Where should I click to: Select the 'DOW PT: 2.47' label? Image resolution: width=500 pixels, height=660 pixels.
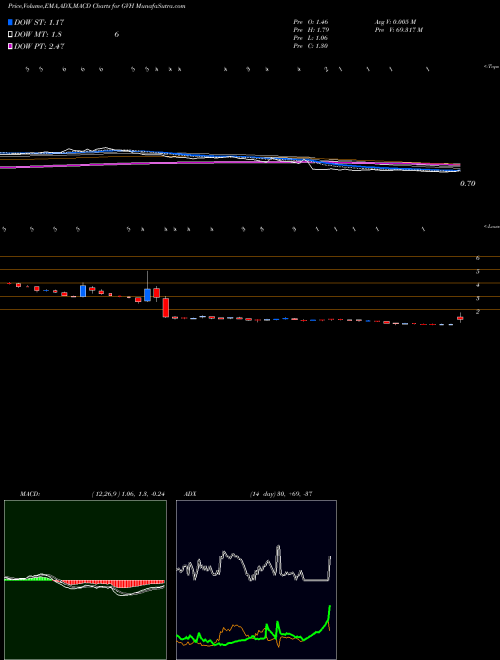pos(39,47)
